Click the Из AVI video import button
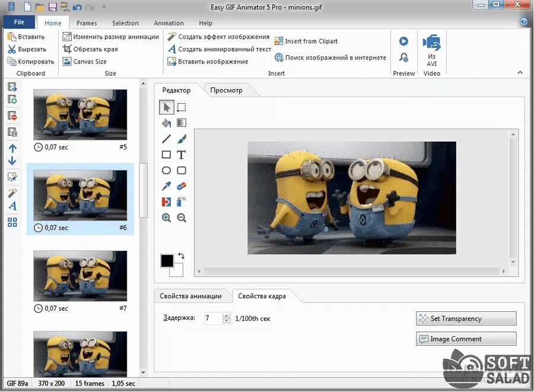534x392 pixels. [432, 50]
